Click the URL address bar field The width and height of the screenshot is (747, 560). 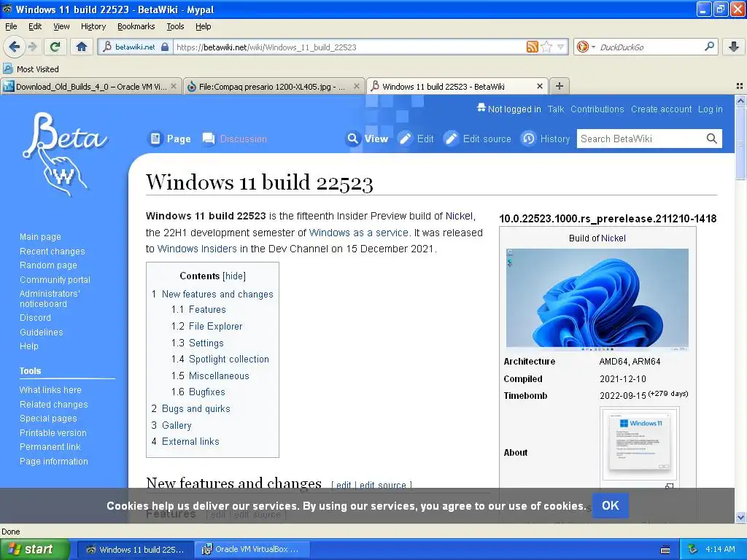(x=349, y=47)
